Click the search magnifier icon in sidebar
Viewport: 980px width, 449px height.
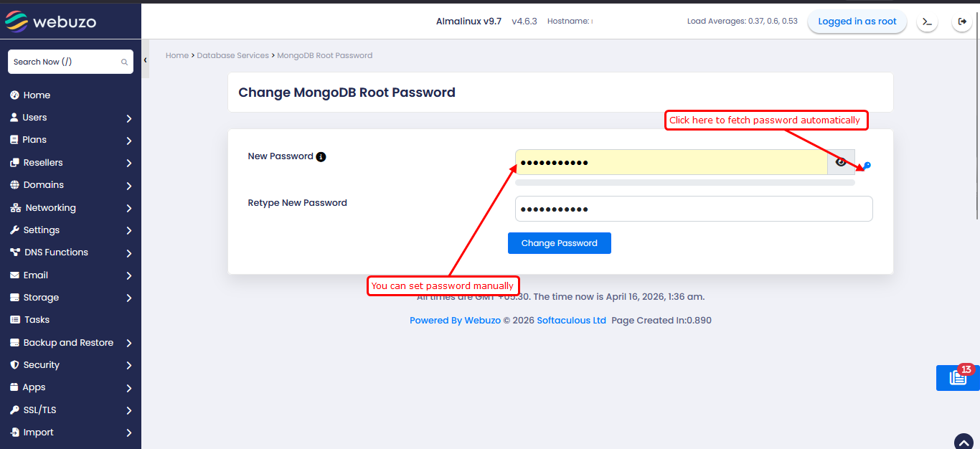click(124, 62)
